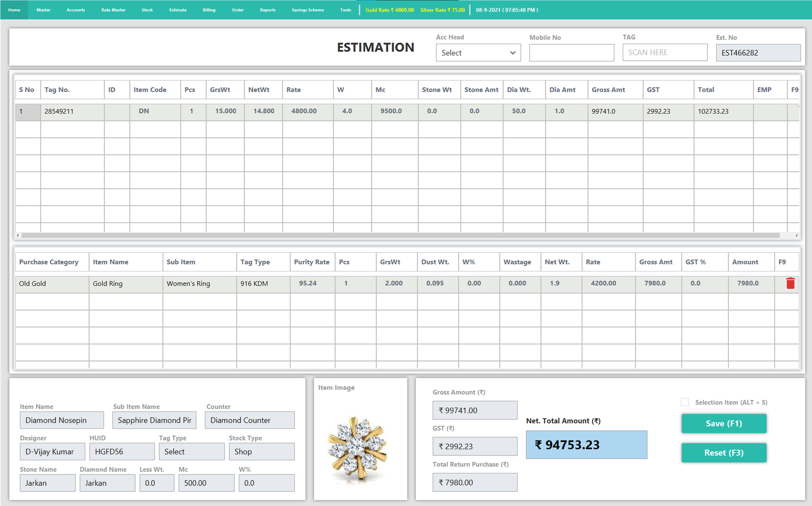The image size is (812, 506).
Task: Click the Save (F1) button
Action: coord(724,423)
